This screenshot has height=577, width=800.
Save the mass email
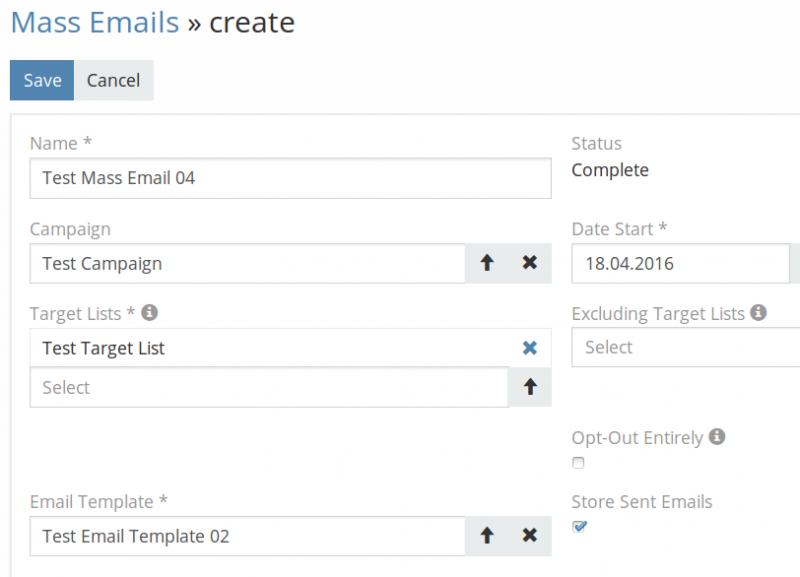(x=42, y=80)
